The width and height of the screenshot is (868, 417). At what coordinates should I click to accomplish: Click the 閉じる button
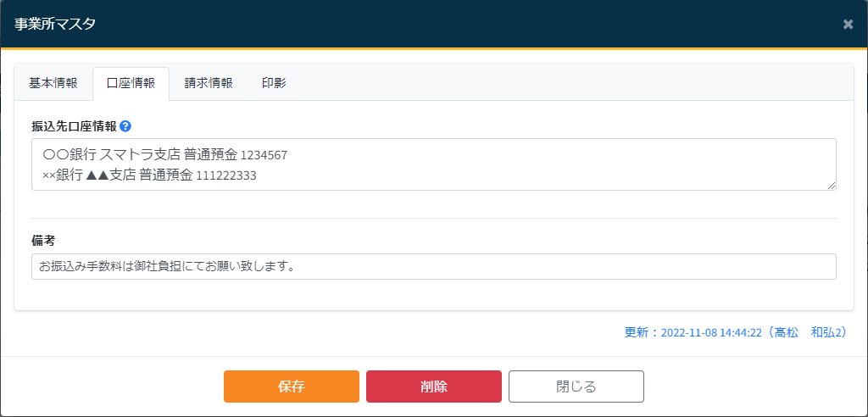point(576,386)
